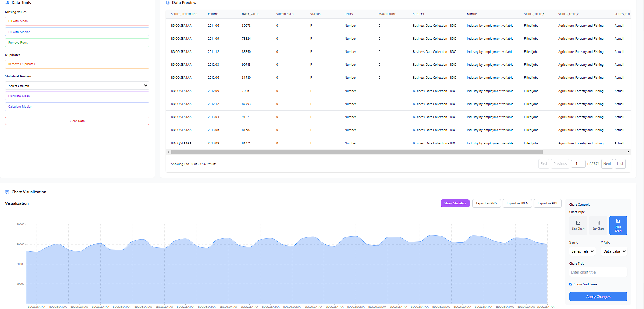Image resolution: width=644 pixels, height=309 pixels.
Task: Click the table scrollbar right arrow
Action: click(628, 152)
